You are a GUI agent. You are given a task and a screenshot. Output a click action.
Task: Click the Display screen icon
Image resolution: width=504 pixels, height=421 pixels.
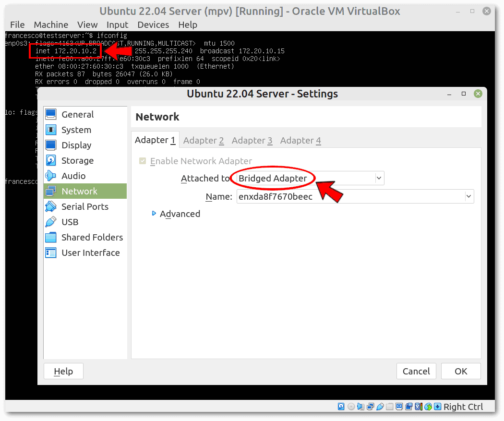pyautogui.click(x=51, y=145)
